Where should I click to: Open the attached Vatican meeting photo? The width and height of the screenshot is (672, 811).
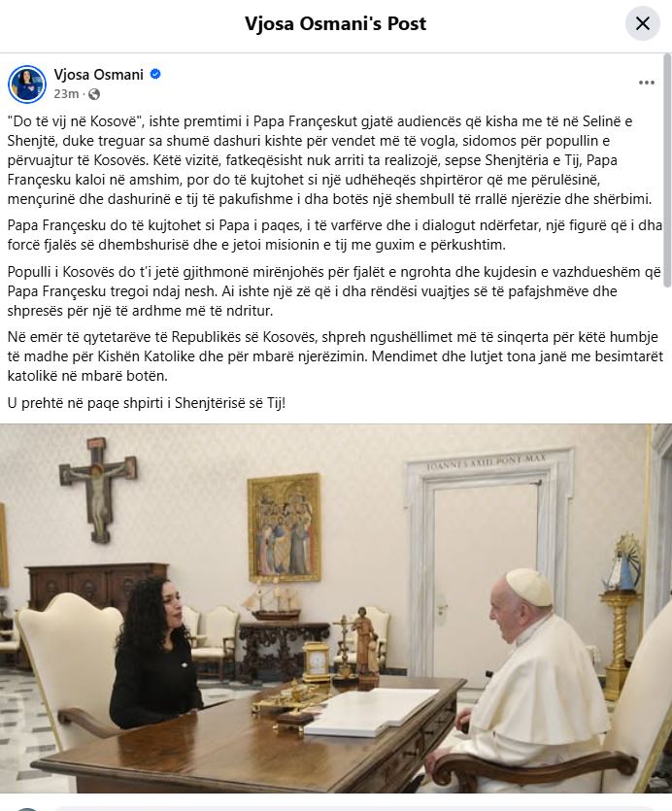click(x=336, y=608)
